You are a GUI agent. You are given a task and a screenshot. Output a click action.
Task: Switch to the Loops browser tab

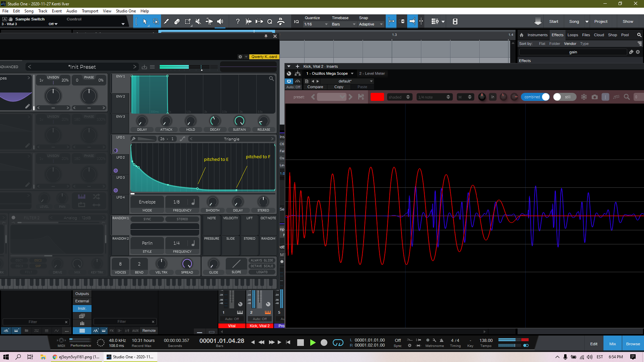coord(573,35)
